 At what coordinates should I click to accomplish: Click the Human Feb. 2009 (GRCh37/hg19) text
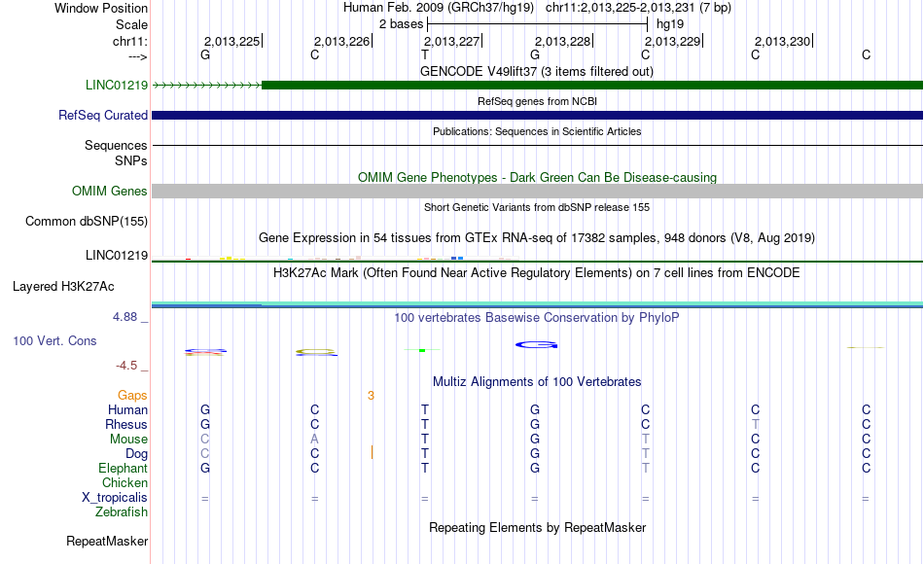[439, 8]
